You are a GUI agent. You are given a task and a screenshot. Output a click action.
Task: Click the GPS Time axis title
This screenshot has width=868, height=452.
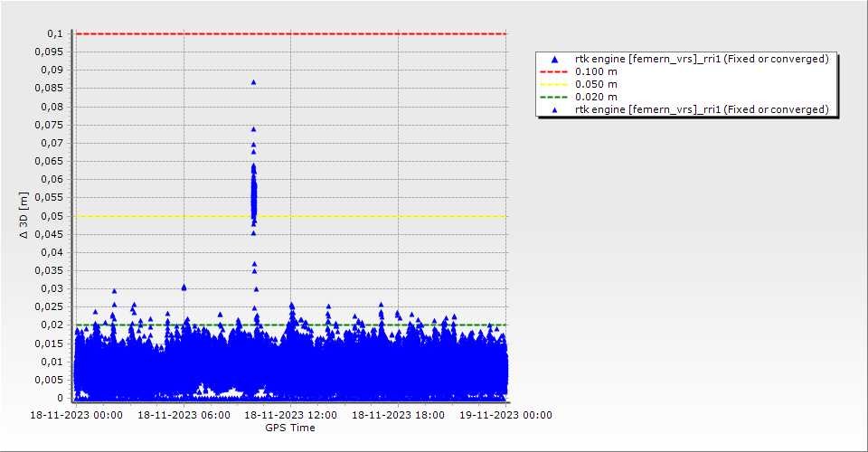pos(290,428)
